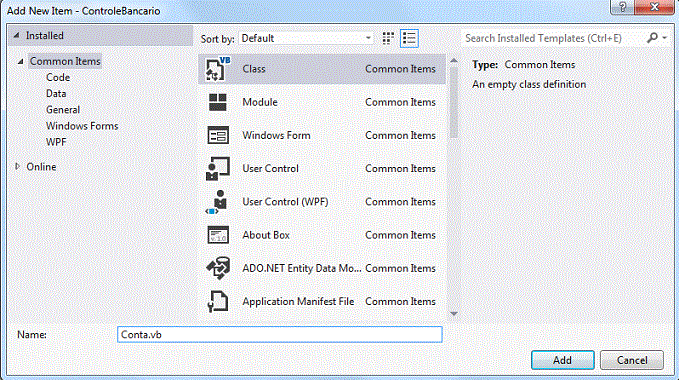Switch to small icons grid view
Image resolution: width=679 pixels, height=380 pixels.
(x=388, y=39)
